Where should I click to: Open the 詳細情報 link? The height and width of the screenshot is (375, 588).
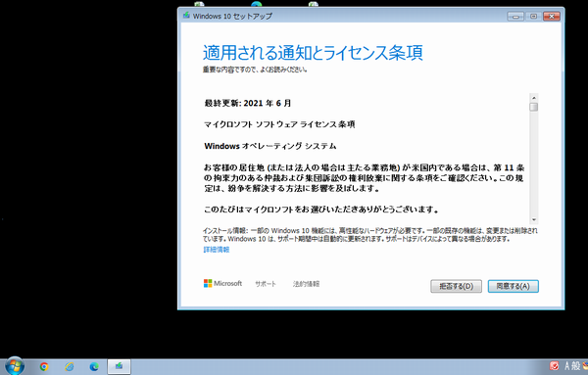coord(217,250)
